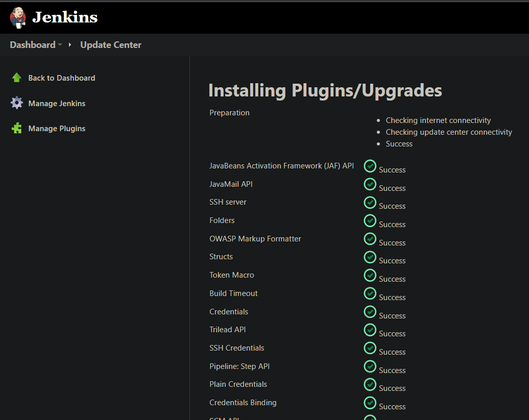The image size is (529, 420).
Task: Click the Pipeline: Step API plugin name
Action: (239, 366)
